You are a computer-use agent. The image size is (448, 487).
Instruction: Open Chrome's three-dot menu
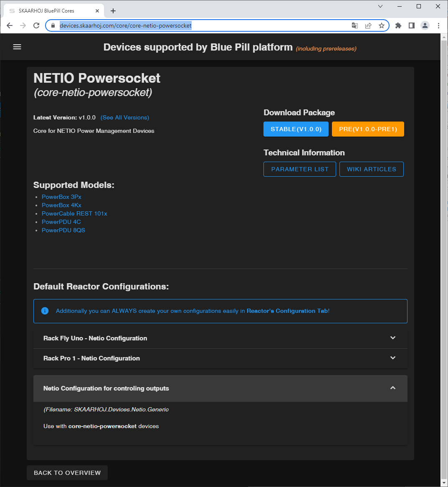438,25
